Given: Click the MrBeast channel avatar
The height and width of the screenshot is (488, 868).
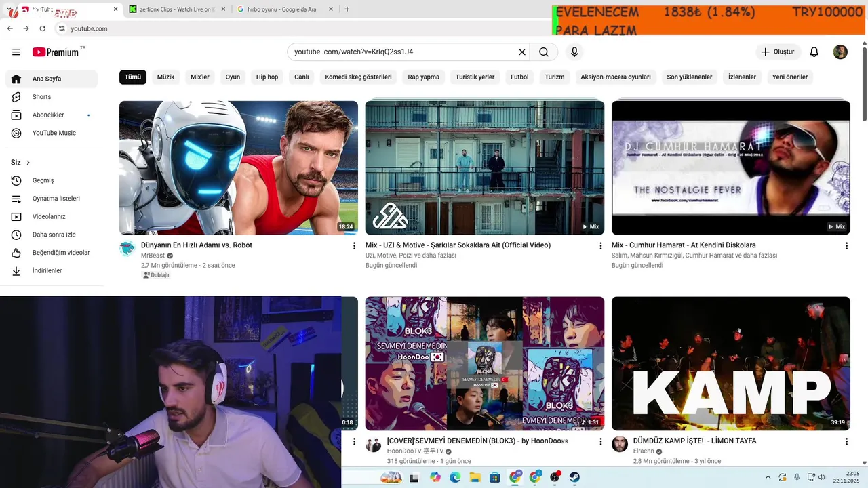Looking at the screenshot, I should pyautogui.click(x=127, y=249).
